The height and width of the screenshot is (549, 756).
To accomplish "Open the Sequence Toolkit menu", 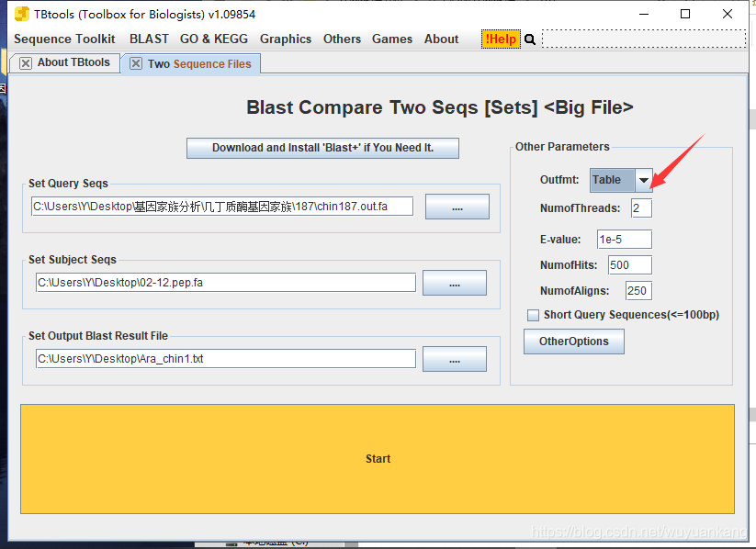I will pos(64,39).
